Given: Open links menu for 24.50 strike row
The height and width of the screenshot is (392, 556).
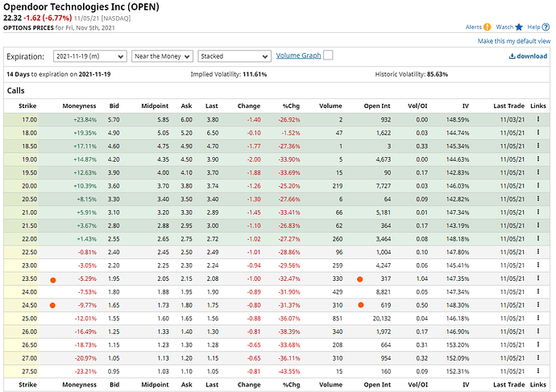Looking at the screenshot, I should tap(538, 304).
